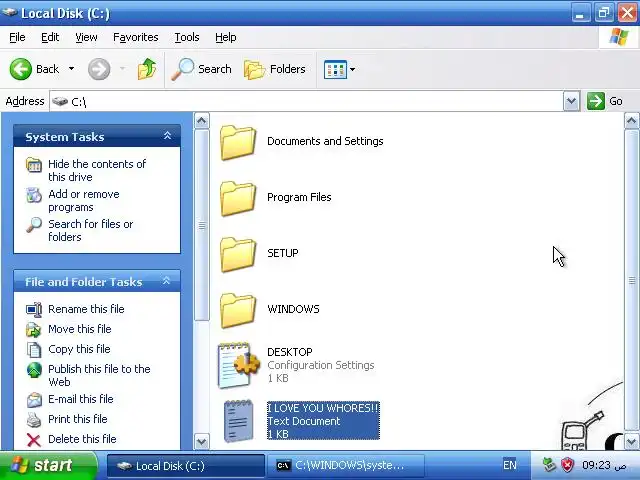Click Publish this file to the Web
Screen dimensions: 640x480
99,375
